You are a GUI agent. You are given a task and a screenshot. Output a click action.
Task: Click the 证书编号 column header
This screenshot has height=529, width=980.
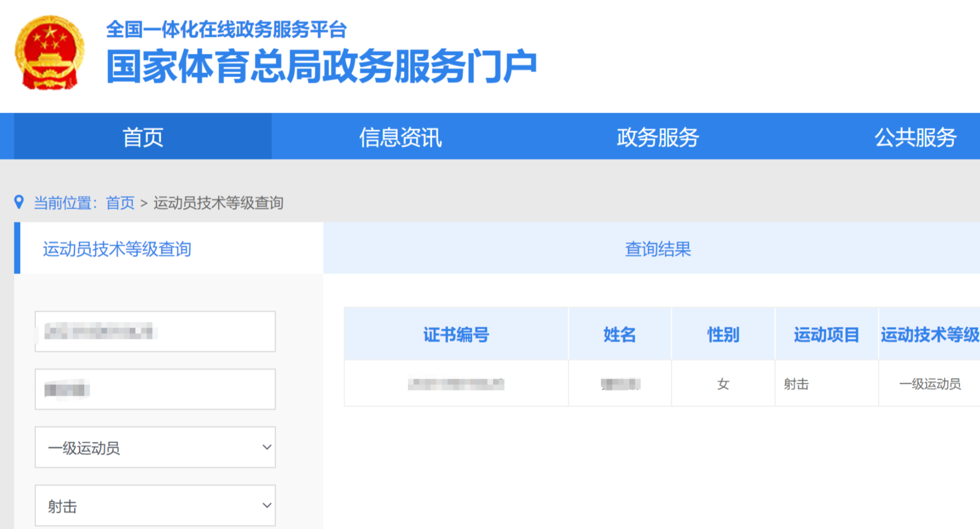(456, 334)
